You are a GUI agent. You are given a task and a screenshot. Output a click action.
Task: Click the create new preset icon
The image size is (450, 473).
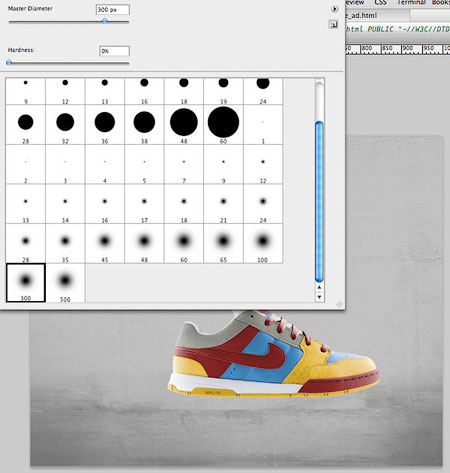coord(334,24)
